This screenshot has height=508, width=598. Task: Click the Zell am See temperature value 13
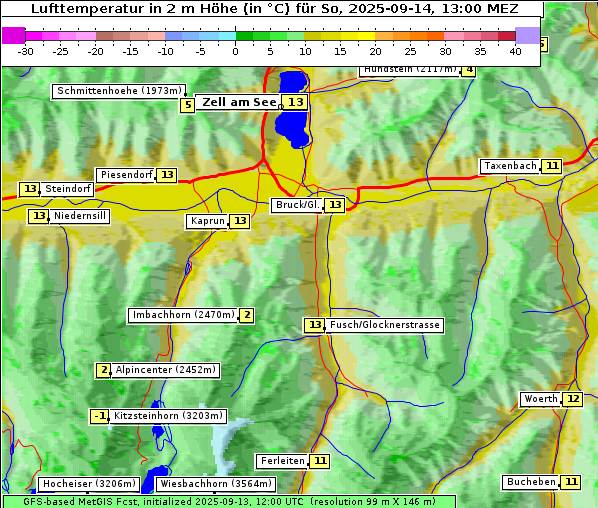click(x=295, y=102)
